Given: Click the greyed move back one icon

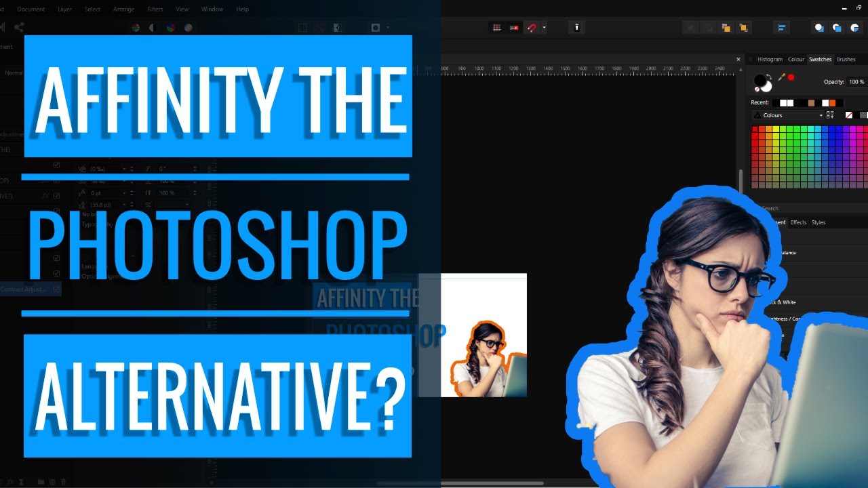Looking at the screenshot, I should click(x=709, y=28).
